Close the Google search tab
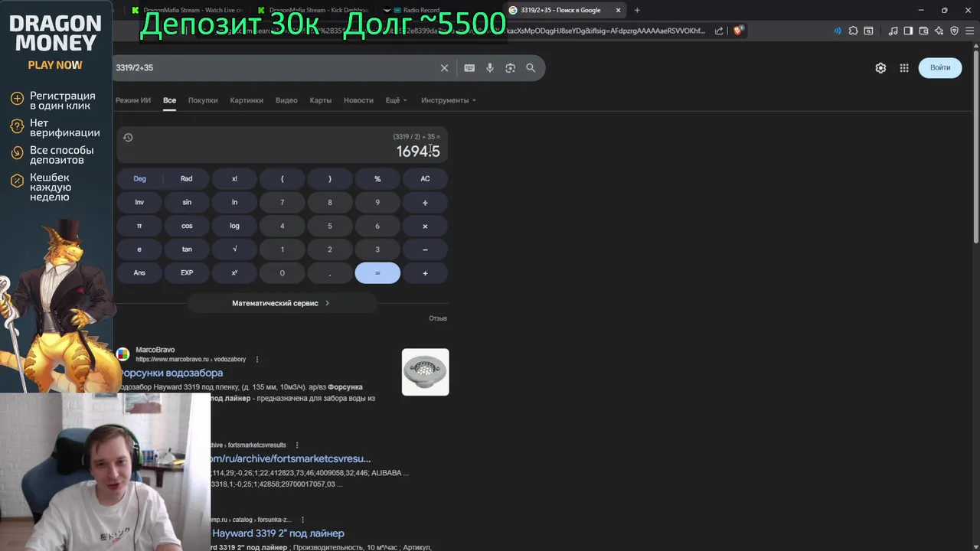This screenshot has height=551, width=980. [619, 10]
